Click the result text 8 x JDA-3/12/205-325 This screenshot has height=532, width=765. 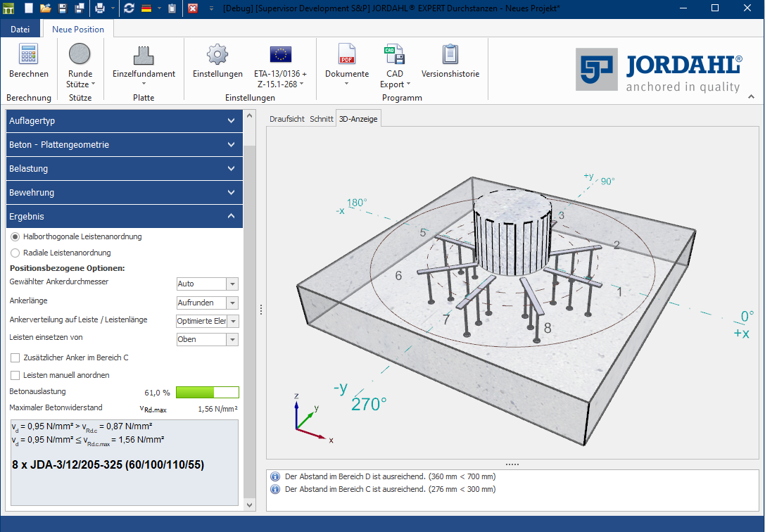[108, 464]
